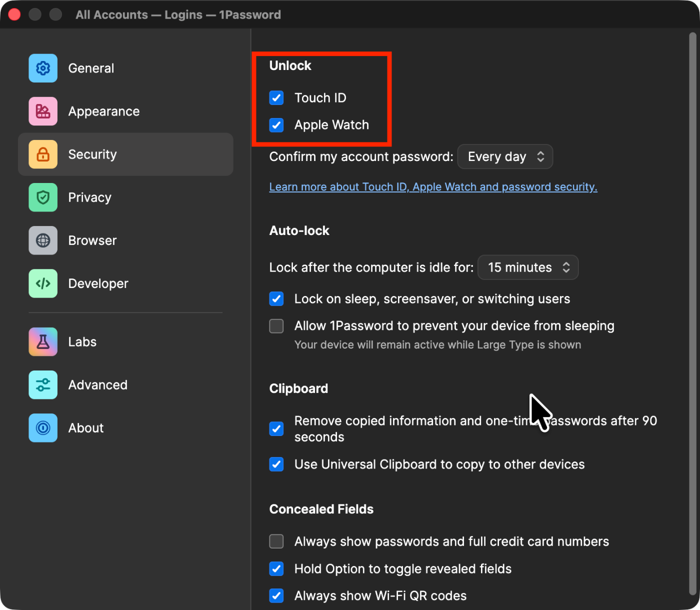Close the window with the red button
Viewport: 700px width, 610px height.
click(14, 14)
